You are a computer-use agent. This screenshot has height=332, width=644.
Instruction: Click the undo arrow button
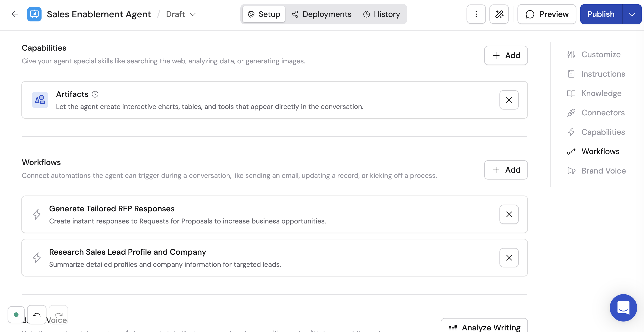tap(37, 314)
